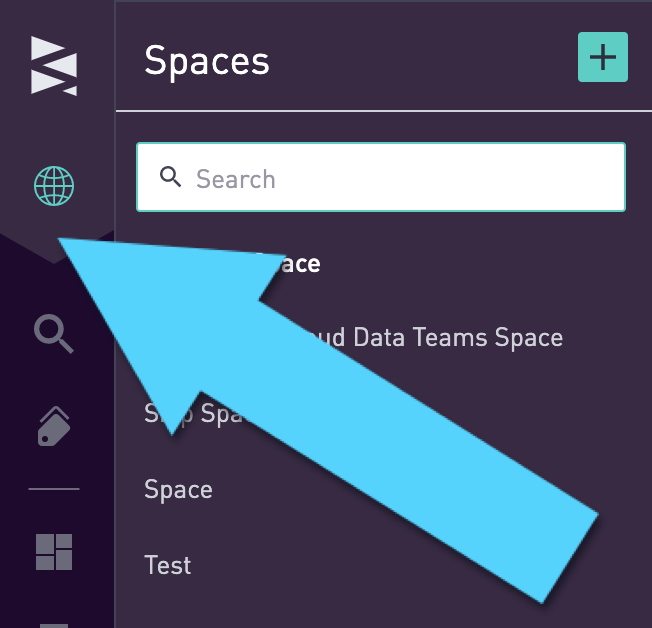Click the sidebar divider above the grid icon

pos(54,489)
